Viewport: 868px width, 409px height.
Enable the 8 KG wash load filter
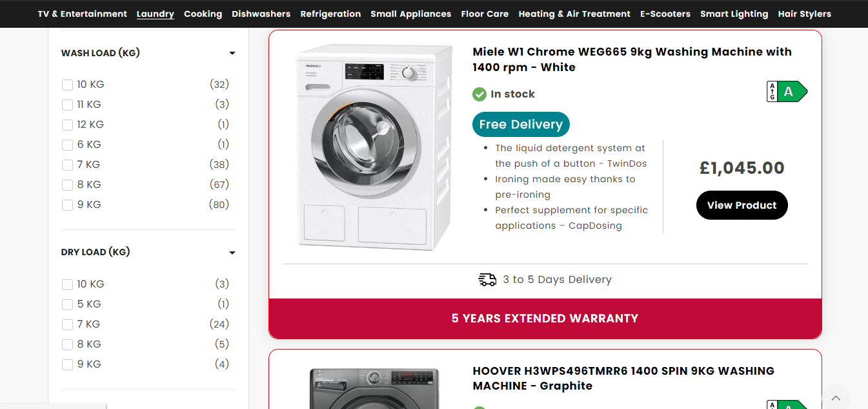pyautogui.click(x=67, y=185)
